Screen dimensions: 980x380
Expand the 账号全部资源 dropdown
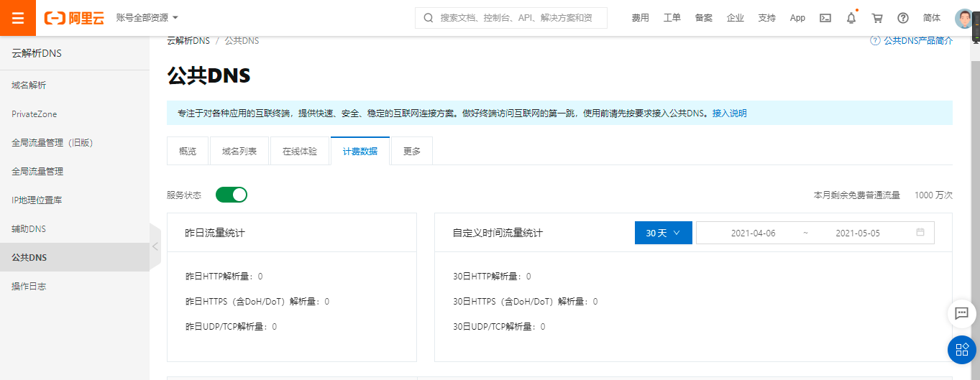click(147, 17)
